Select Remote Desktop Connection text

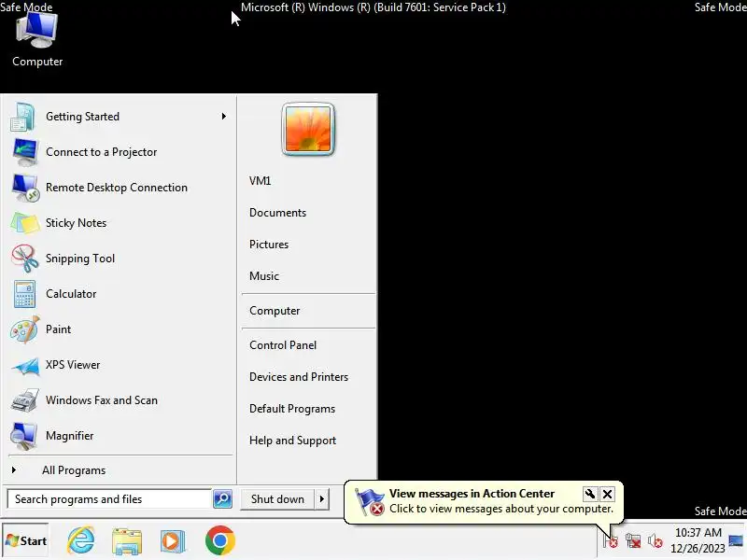pyautogui.click(x=117, y=188)
